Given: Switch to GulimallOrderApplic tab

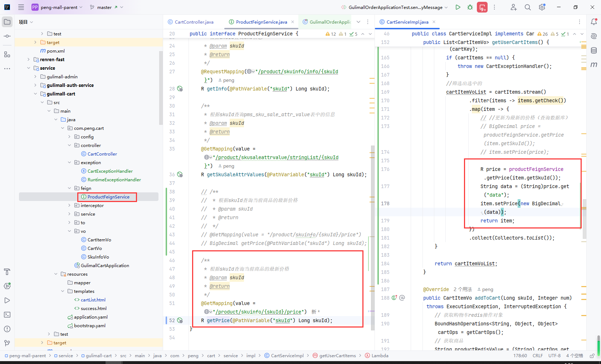Looking at the screenshot, I should pos(327,22).
